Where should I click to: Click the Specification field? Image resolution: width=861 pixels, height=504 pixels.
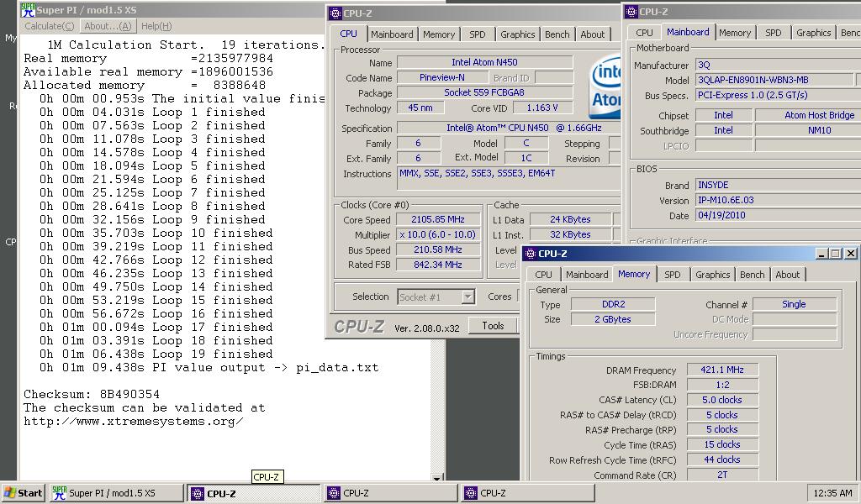coord(509,128)
